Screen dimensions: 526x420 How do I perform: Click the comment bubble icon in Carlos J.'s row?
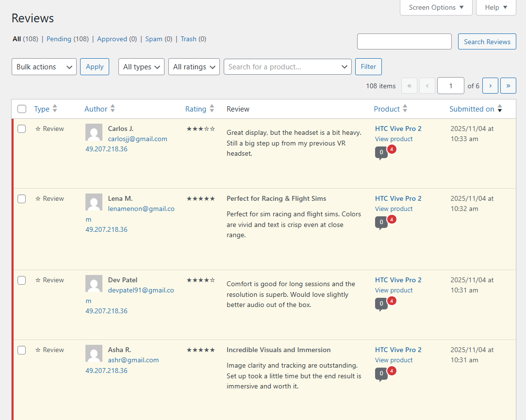381,153
